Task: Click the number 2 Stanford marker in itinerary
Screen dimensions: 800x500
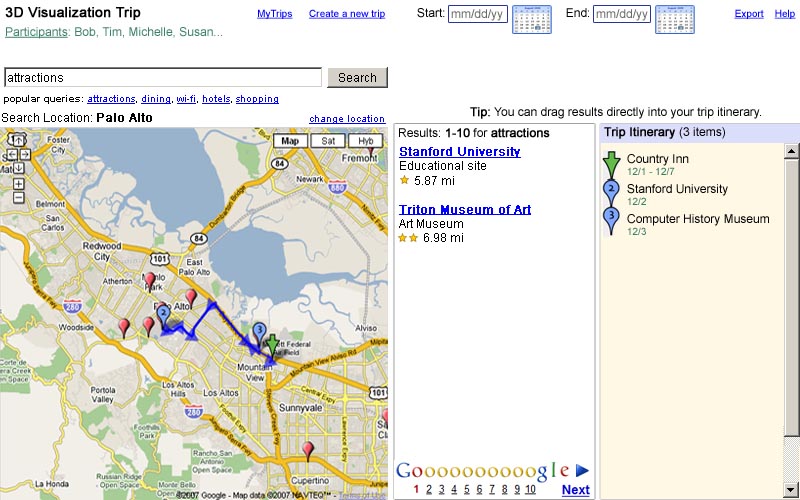Action: (x=611, y=191)
